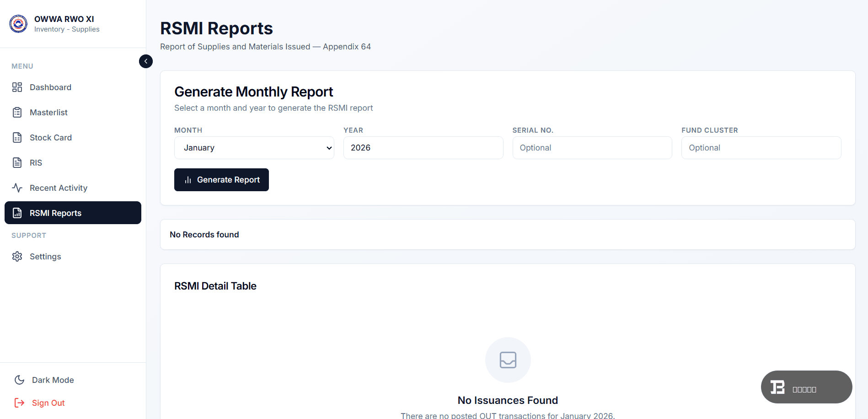The width and height of the screenshot is (868, 419).
Task: Go to Masterlist page
Action: click(x=73, y=113)
